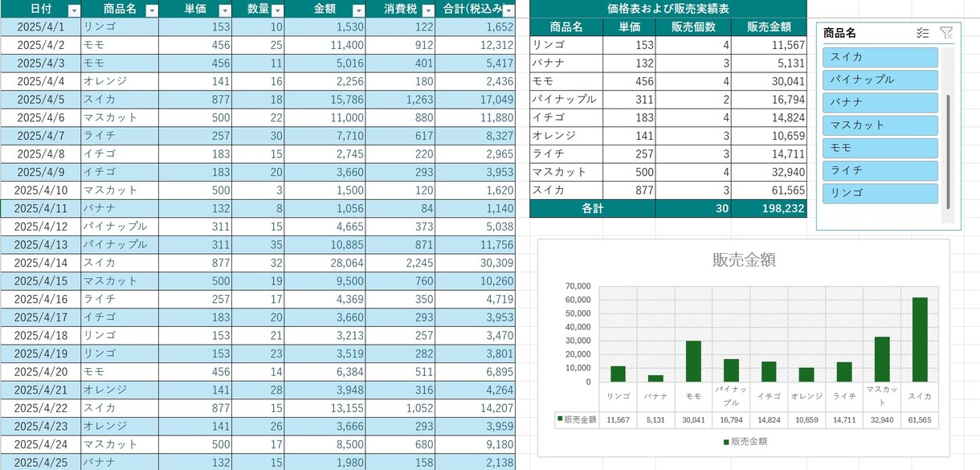Click the 11,756 total cell
Screen dimensions: 980x470
tap(476, 244)
